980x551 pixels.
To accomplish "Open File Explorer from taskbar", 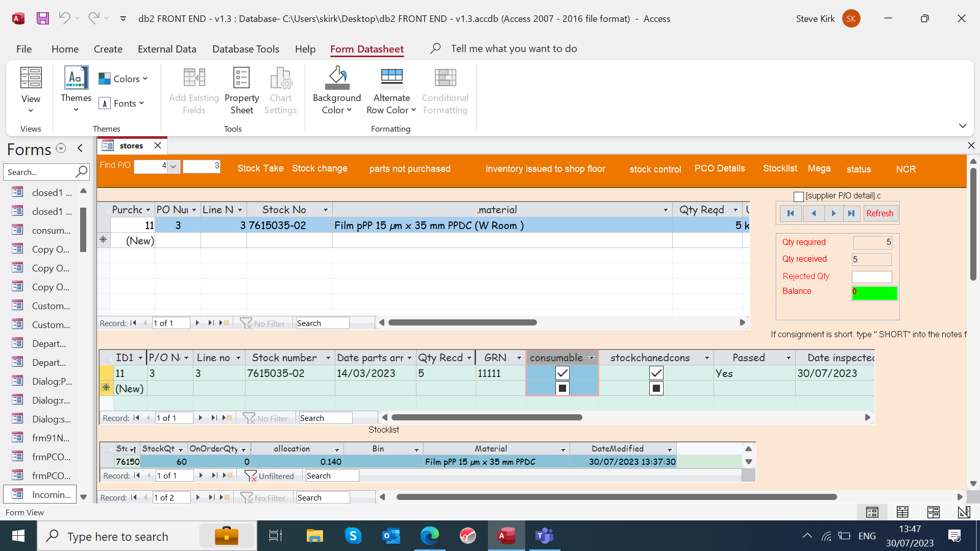I will pos(314,536).
